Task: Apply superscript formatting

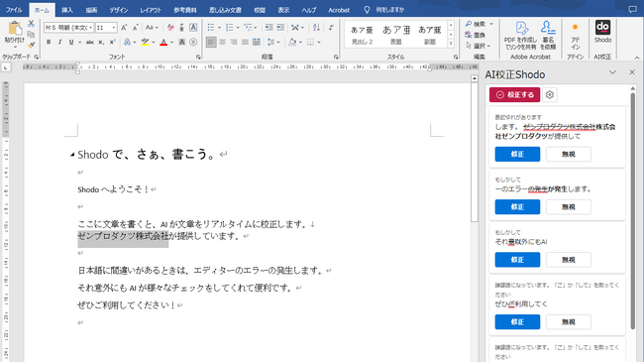Action: click(x=112, y=42)
